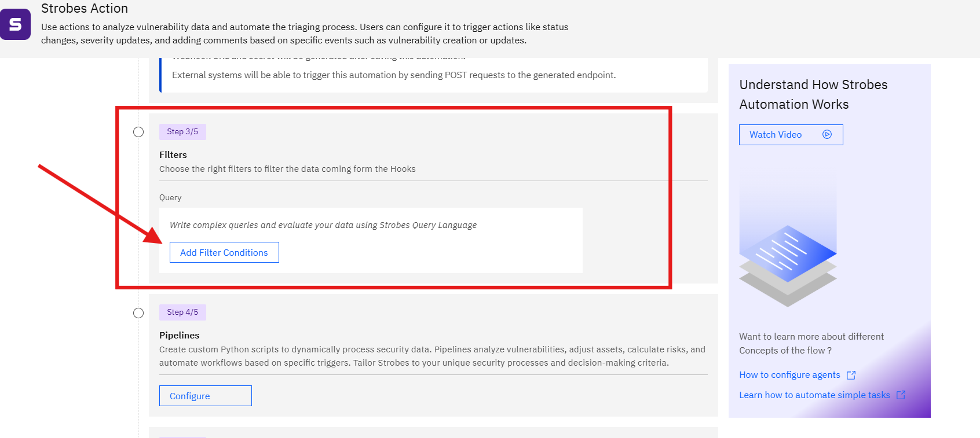The image size is (980, 438).
Task: Click the Step 4/5 badge
Action: [182, 312]
